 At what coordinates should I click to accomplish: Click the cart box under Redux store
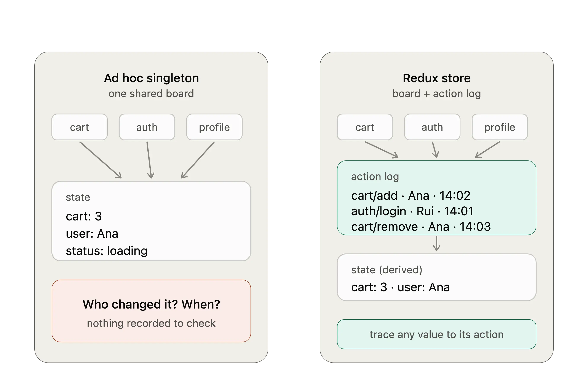click(365, 127)
